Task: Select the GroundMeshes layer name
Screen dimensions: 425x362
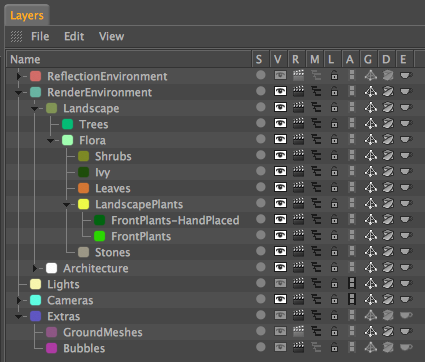Action: point(103,332)
